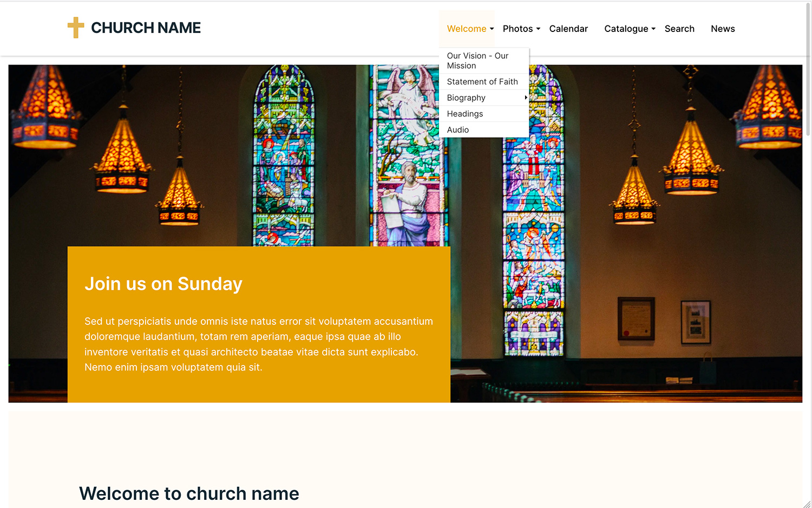
Task: Go to the Calendar page
Action: click(x=568, y=29)
